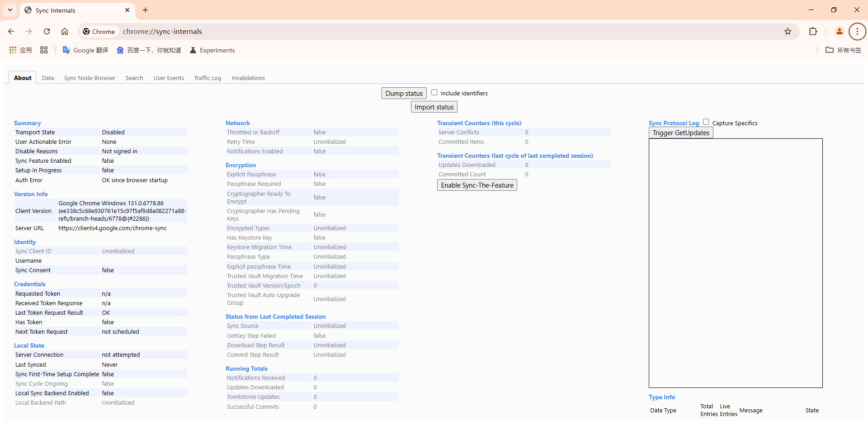868x430 pixels.
Task: Click the Server URL value https://clients4.google.com/chrome-sync
Action: pos(113,228)
